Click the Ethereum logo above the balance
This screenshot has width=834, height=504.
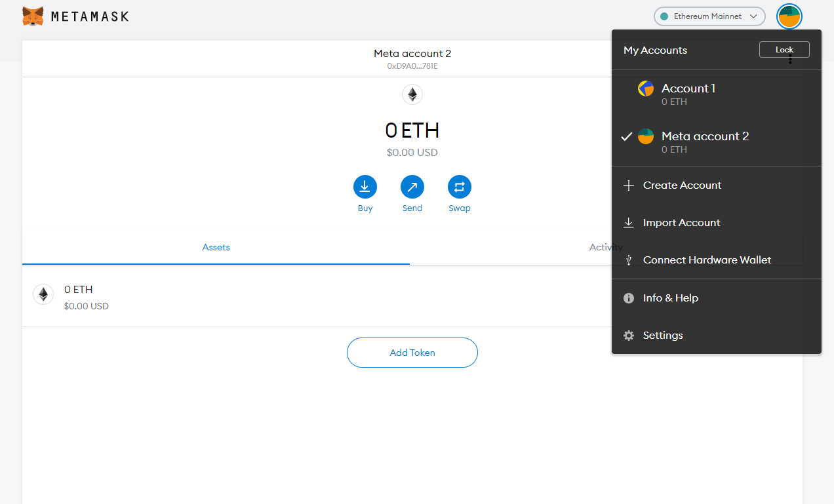click(412, 94)
